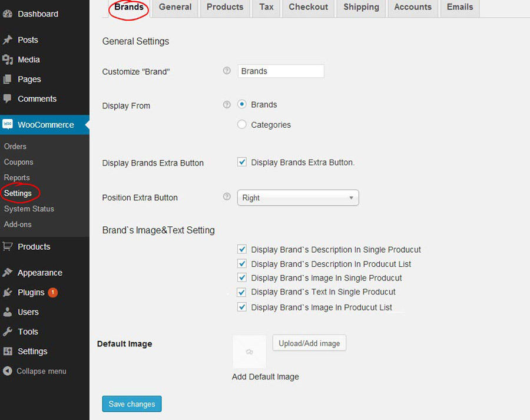Toggle Display Brand's Text In Single Product
Image resolution: width=530 pixels, height=420 pixels.
(241, 292)
